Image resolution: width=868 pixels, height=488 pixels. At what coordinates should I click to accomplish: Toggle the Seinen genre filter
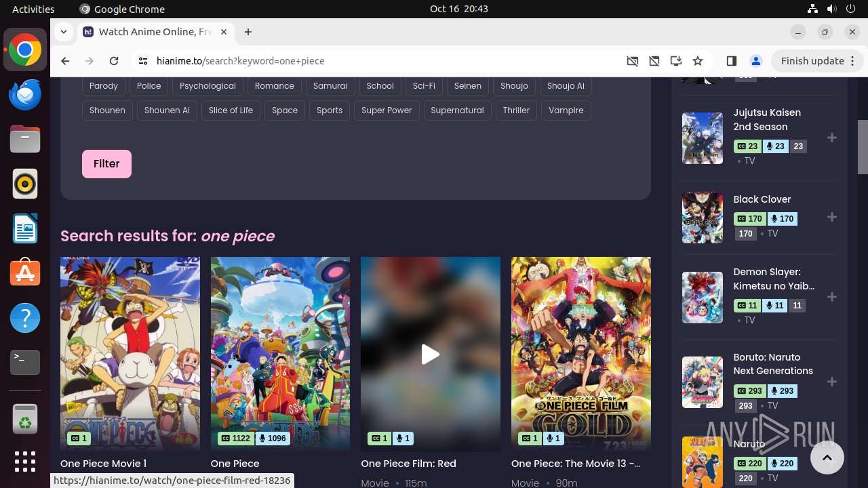(x=468, y=86)
